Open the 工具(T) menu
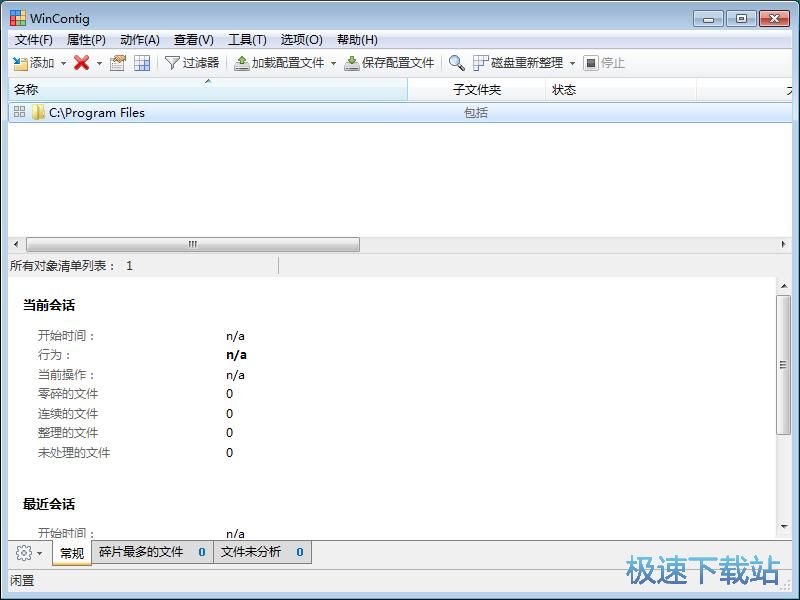The width and height of the screenshot is (800, 600). click(x=247, y=40)
